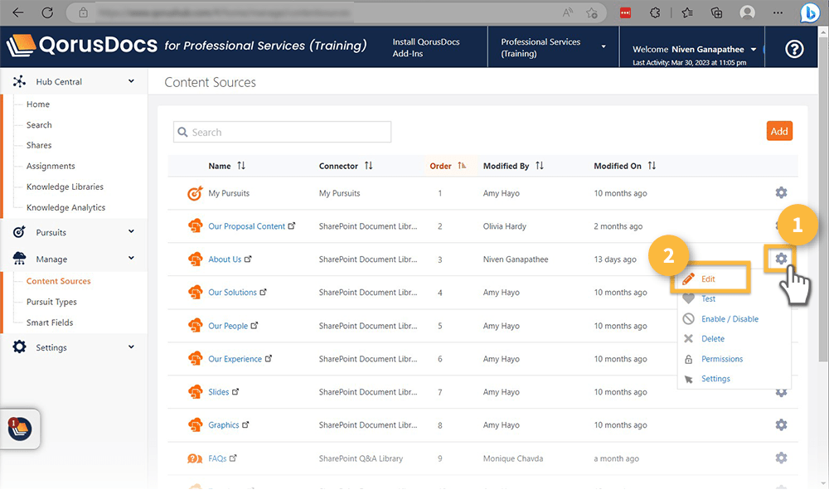Screen dimensions: 829x504
Task: Open the read aloud icon in the address bar
Action: (x=568, y=12)
